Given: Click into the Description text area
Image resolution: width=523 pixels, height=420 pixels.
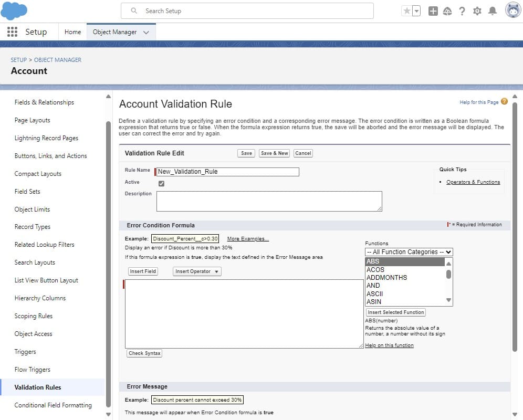Looking at the screenshot, I should [269, 201].
